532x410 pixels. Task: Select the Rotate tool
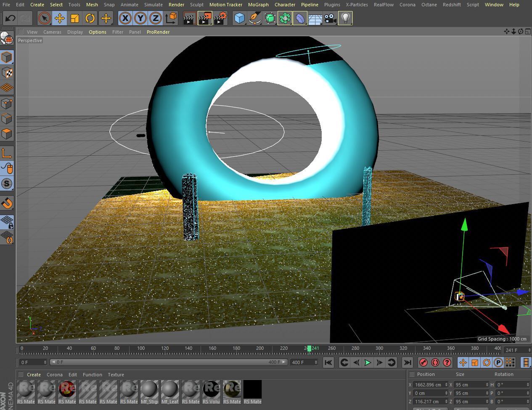pos(90,18)
